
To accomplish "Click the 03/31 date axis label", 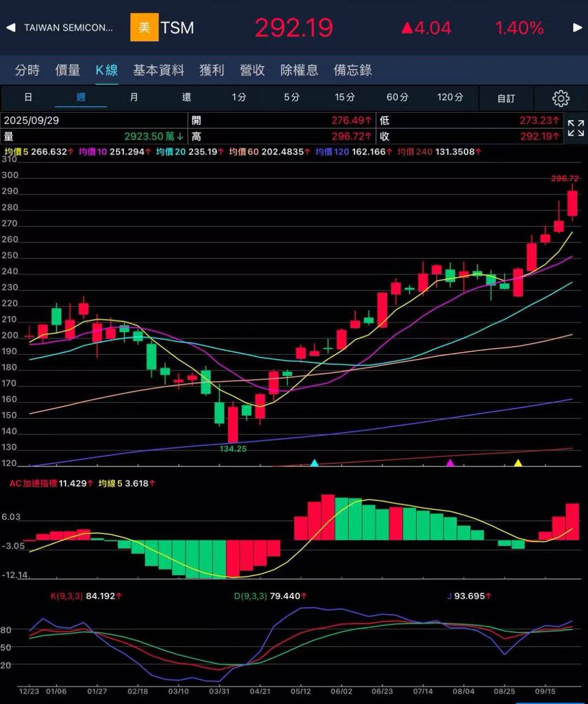I will (x=219, y=691).
